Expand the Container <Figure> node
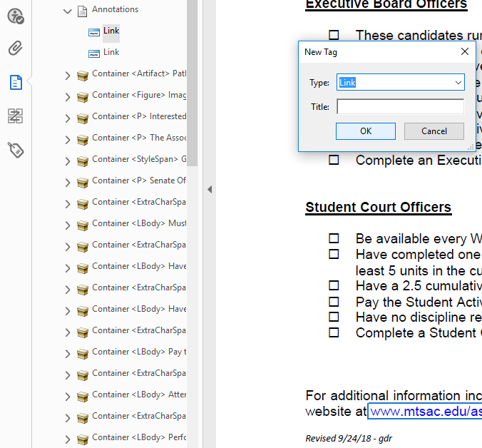482x448 pixels. point(68,97)
